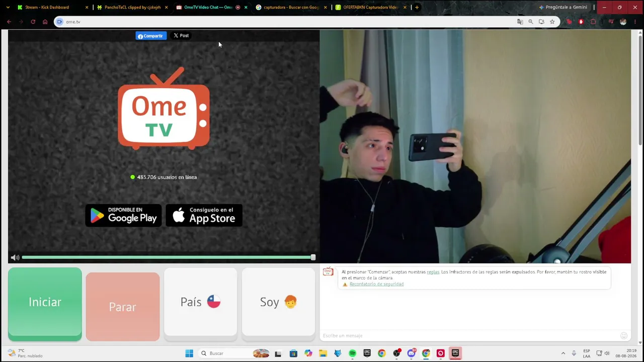This screenshot has height=362, width=644.
Task: Open the Google Play download badge
Action: click(x=123, y=215)
